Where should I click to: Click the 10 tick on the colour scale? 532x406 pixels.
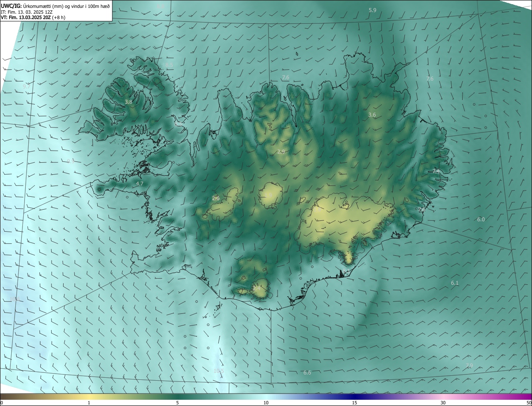pos(266,403)
